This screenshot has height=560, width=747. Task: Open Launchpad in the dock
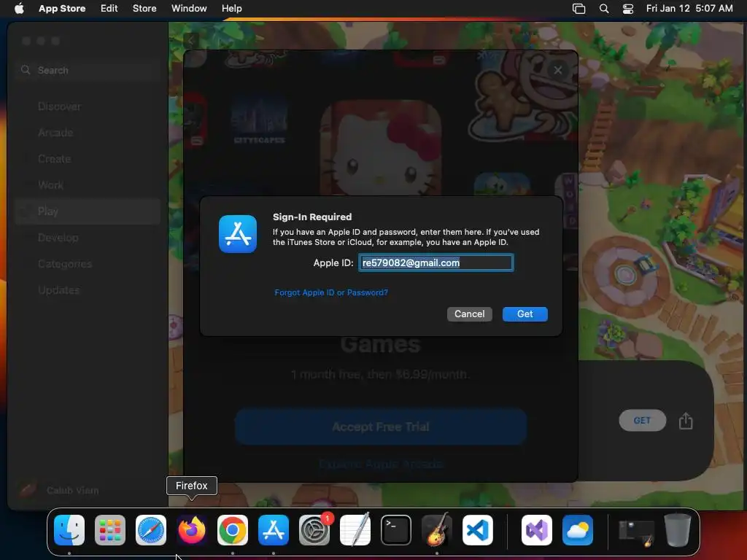point(110,530)
